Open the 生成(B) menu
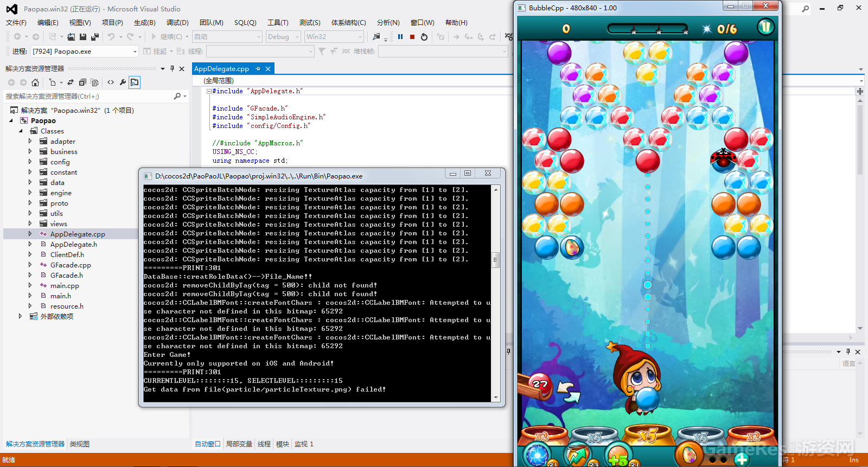The image size is (868, 467). pos(145,22)
